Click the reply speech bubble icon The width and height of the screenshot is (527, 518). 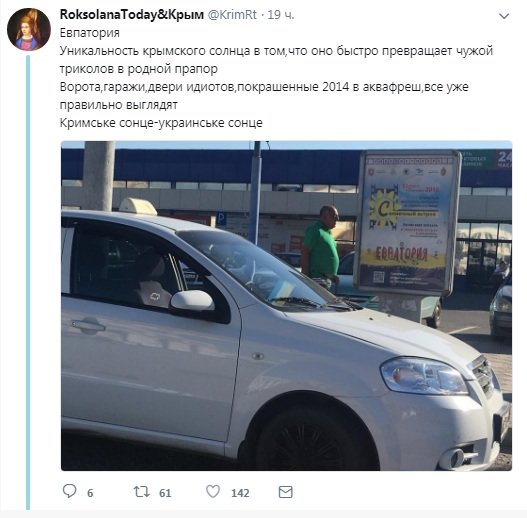pyautogui.click(x=70, y=491)
